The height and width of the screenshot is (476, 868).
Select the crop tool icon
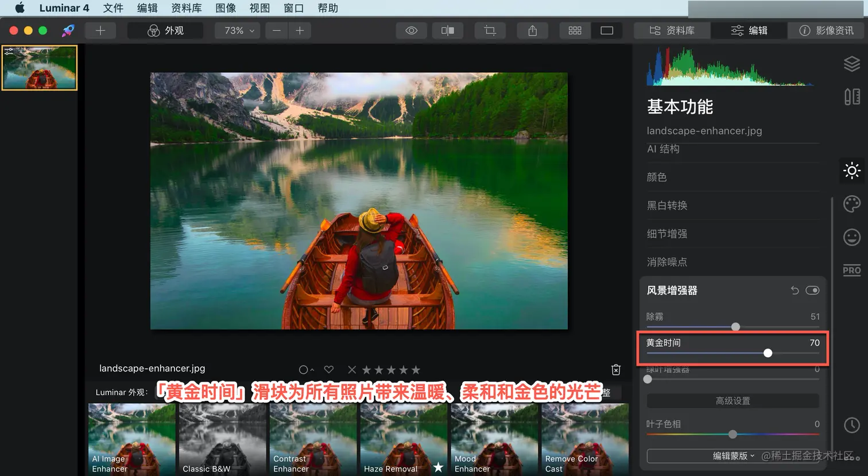point(490,30)
